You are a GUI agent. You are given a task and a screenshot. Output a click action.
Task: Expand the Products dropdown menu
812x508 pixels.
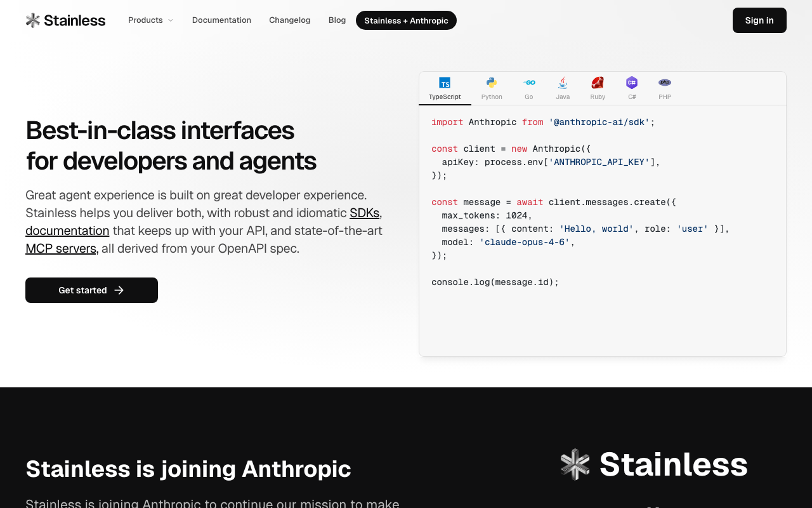click(x=151, y=20)
